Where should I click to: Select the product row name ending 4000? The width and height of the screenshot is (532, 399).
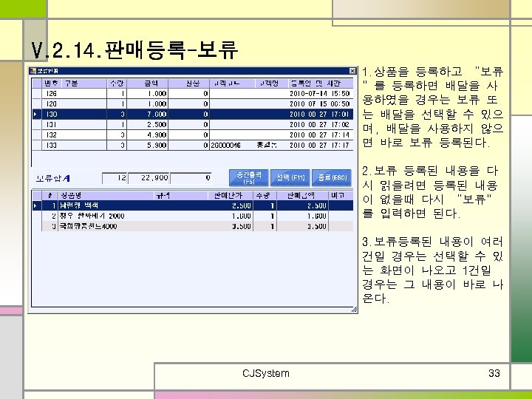point(88,226)
